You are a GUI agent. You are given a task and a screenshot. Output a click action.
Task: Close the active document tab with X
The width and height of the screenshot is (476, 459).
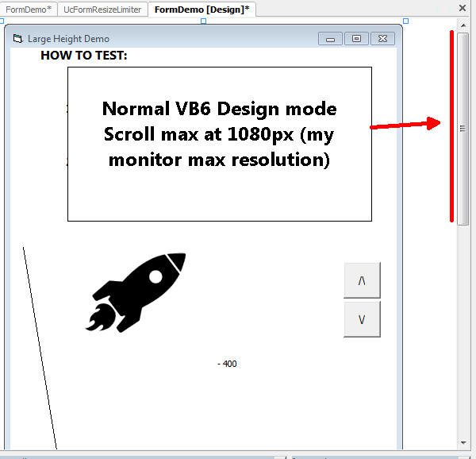[463, 8]
